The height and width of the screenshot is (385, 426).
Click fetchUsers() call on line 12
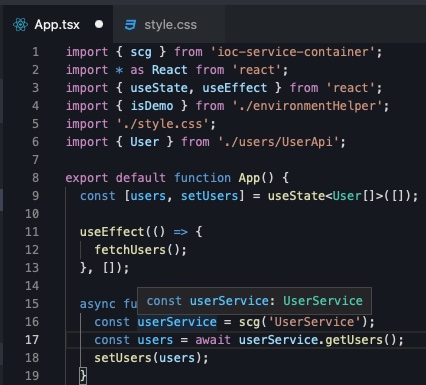tap(137, 250)
